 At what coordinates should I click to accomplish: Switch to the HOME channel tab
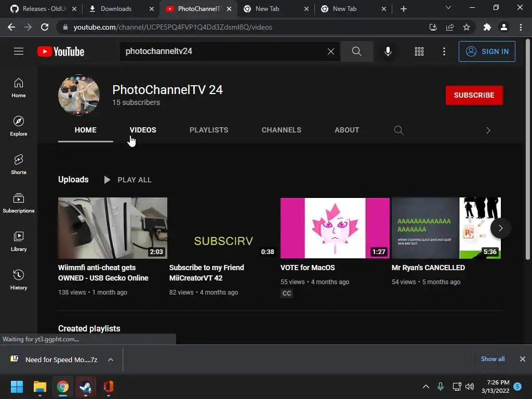pos(86,130)
